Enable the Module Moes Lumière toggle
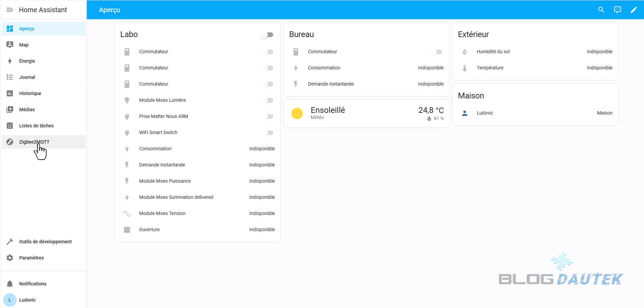 268,100
